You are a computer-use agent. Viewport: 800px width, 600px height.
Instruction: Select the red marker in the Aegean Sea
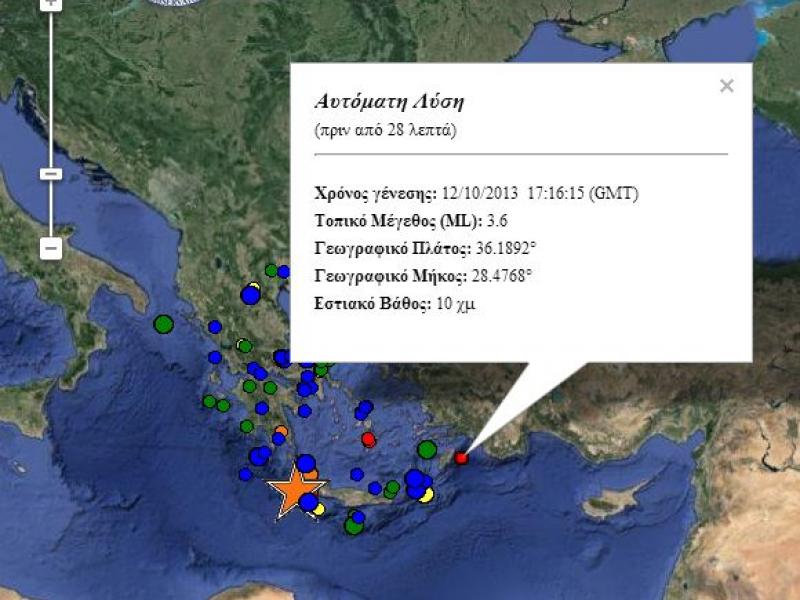pos(368,439)
